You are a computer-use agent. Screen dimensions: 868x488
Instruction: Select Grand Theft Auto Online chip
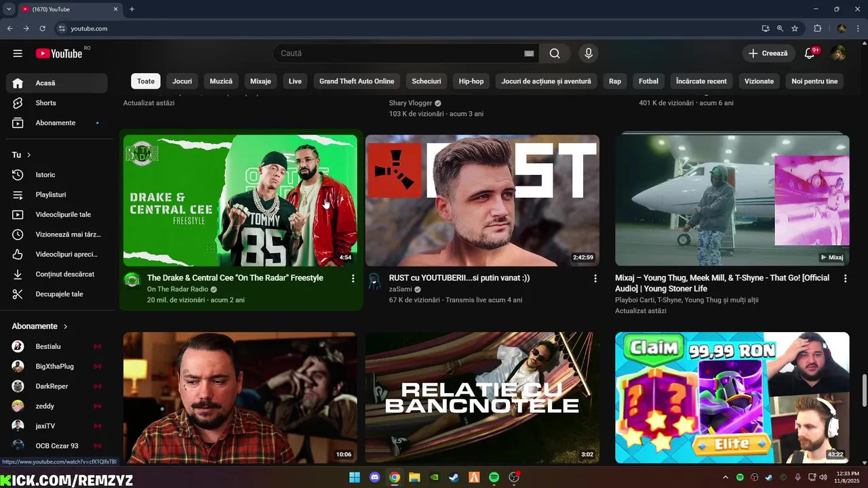coord(357,81)
